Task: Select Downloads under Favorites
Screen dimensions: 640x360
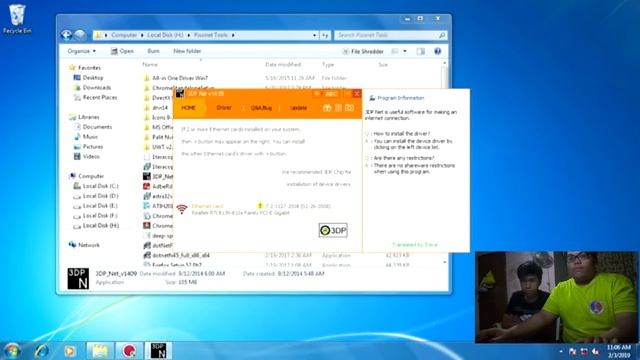Action: 97,88
